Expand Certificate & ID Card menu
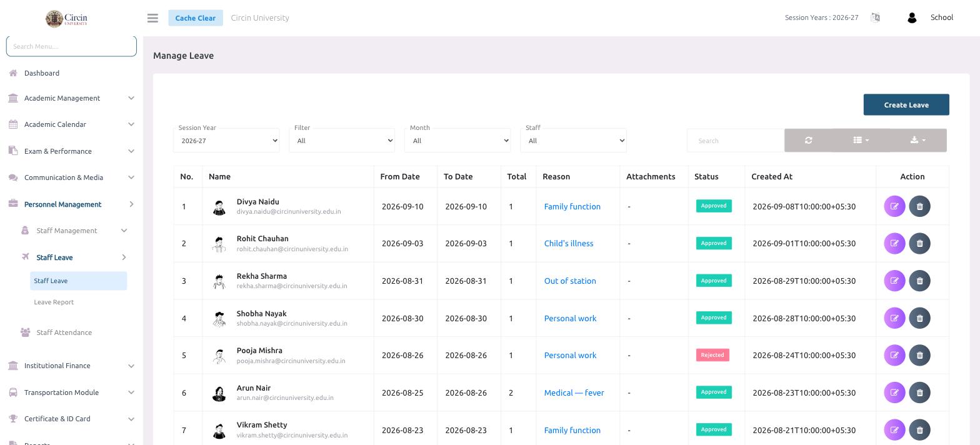This screenshot has height=445, width=980. tap(71, 419)
